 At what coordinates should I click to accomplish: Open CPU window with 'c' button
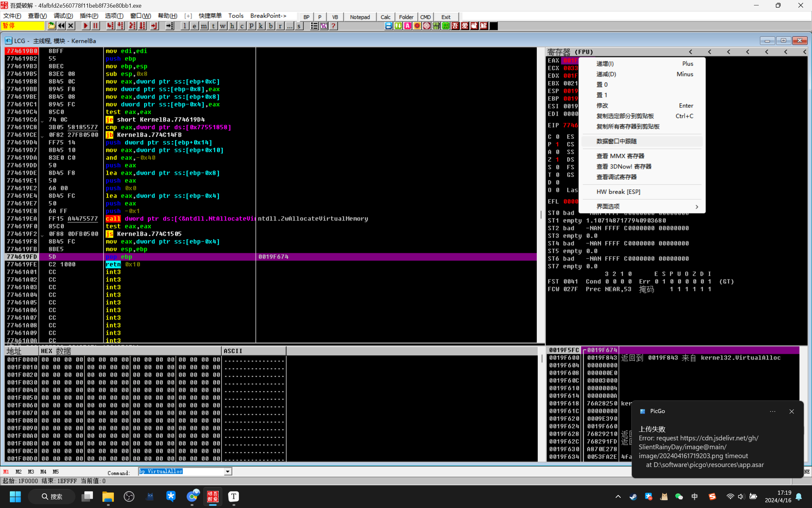click(242, 26)
